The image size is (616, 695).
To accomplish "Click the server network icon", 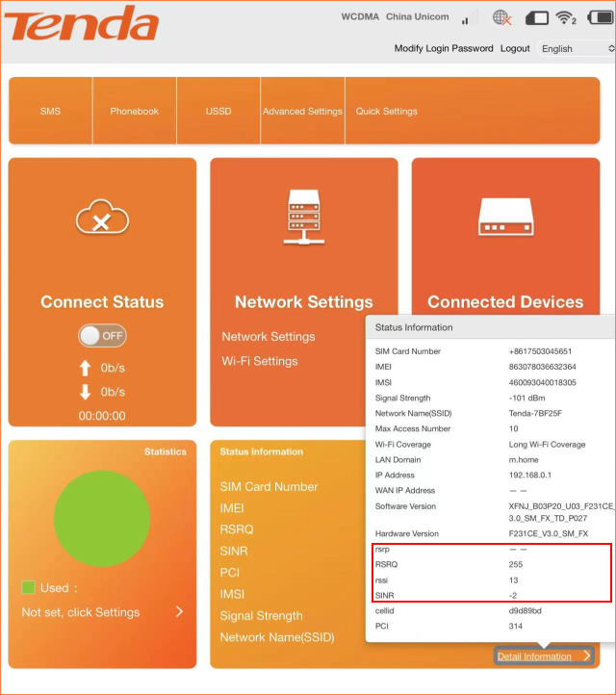I will point(303,217).
